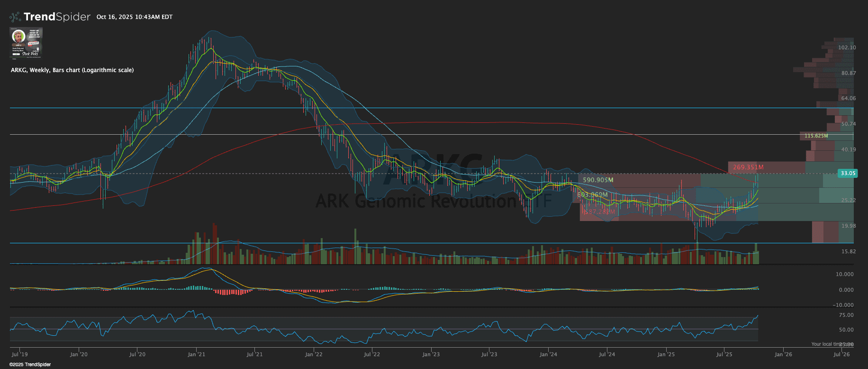This screenshot has height=369, width=868.
Task: Click the ©2025 TrendSpider copyright text
Action: point(30,365)
